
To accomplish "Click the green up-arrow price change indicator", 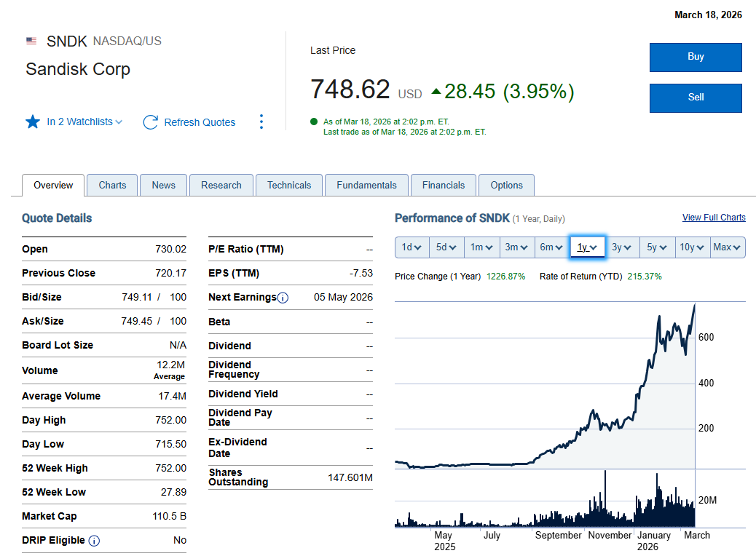I will point(436,91).
